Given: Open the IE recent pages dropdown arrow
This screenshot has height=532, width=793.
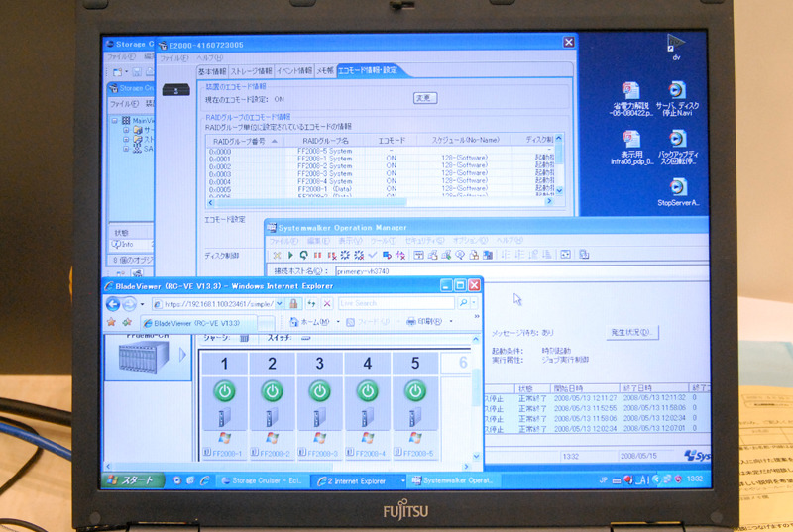Looking at the screenshot, I should click(x=142, y=304).
